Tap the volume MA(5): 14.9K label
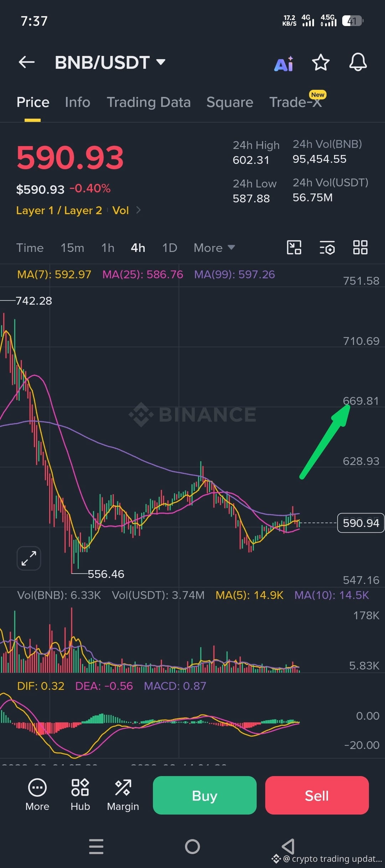Image resolution: width=385 pixels, height=868 pixels. pyautogui.click(x=250, y=595)
